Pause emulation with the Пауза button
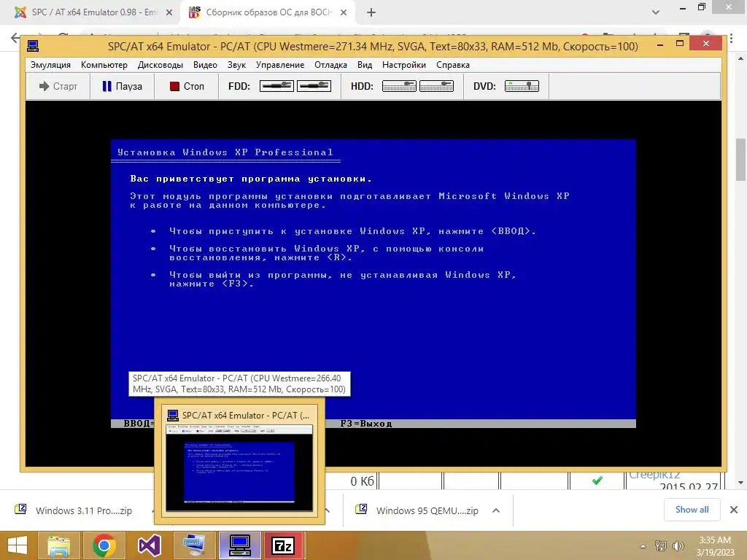The height and width of the screenshot is (560, 747). tap(122, 86)
